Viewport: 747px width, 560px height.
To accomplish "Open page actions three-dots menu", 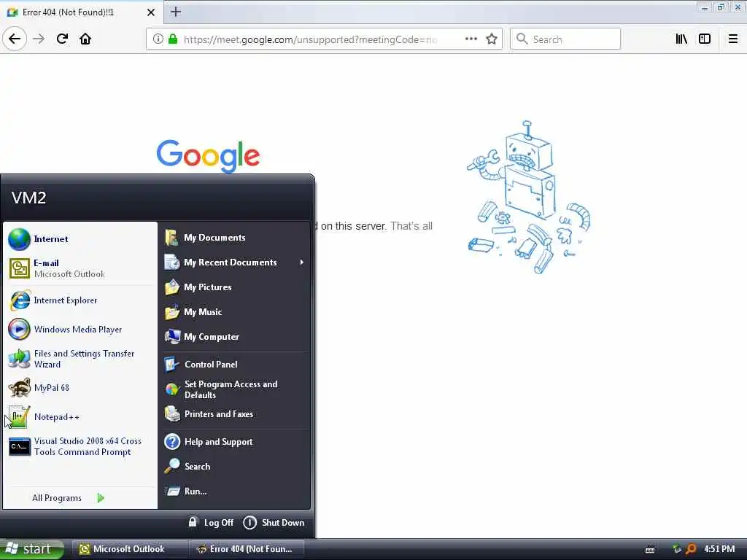I will [471, 39].
